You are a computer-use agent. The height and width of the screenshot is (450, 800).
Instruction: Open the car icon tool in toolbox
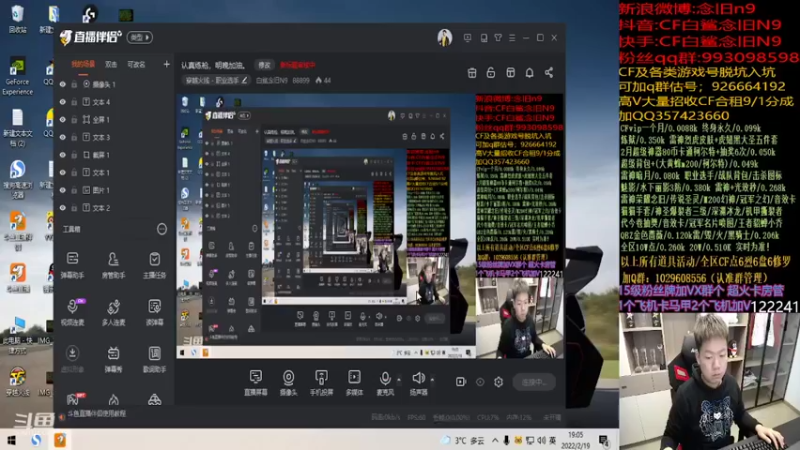click(x=155, y=399)
